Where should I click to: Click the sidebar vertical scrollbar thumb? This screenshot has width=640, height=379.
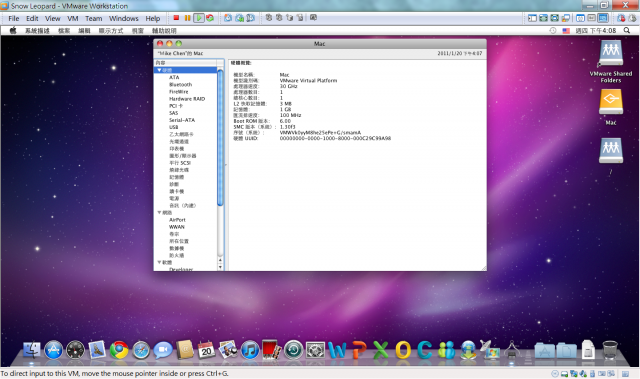pyautogui.click(x=220, y=137)
